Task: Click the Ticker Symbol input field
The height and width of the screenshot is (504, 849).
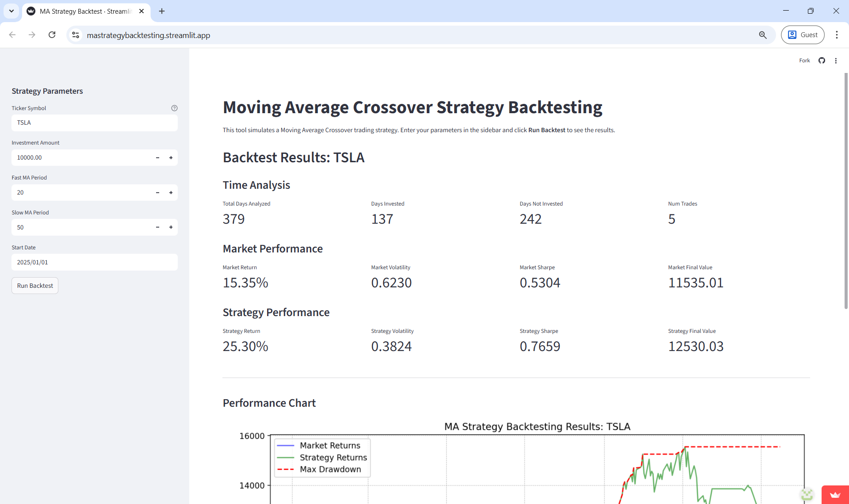Action: (x=94, y=122)
